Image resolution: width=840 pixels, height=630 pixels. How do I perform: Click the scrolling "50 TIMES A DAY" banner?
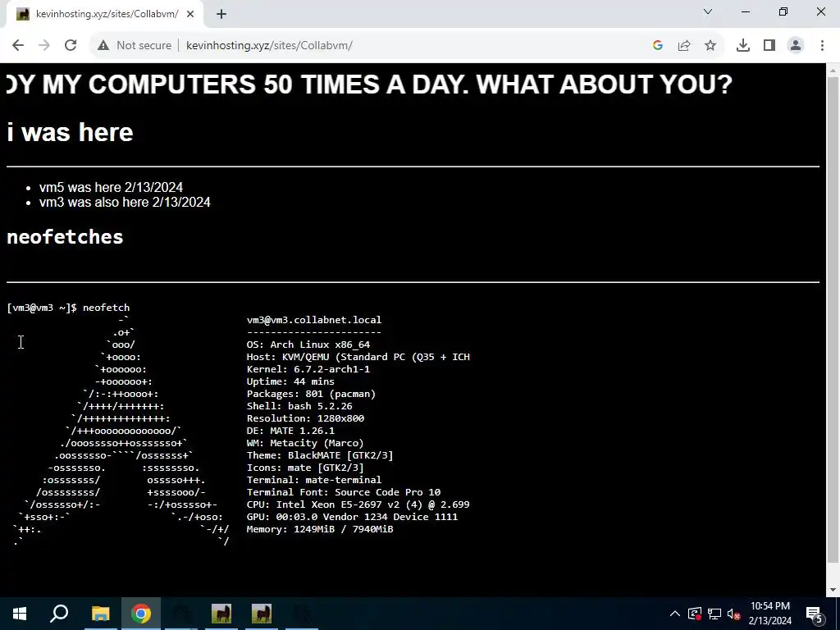369,84
